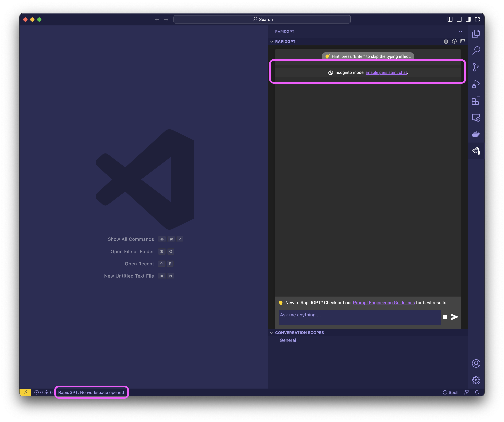Click the Open Recent label
Screen dimensions: 504x422
tap(139, 264)
